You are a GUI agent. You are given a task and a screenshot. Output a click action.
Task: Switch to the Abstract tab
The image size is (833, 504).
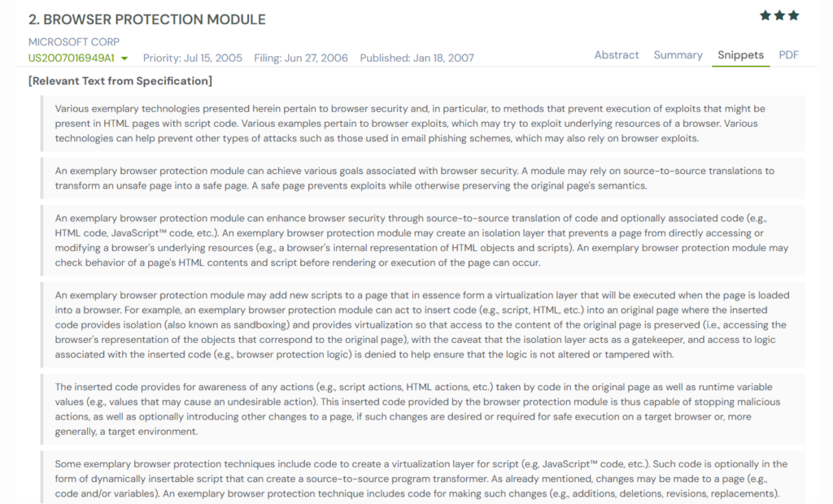617,54
